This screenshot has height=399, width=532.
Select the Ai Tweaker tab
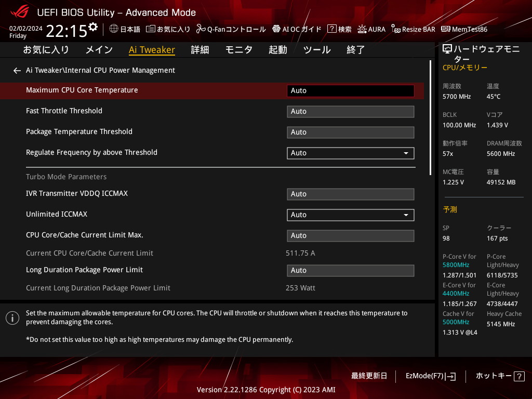click(152, 50)
